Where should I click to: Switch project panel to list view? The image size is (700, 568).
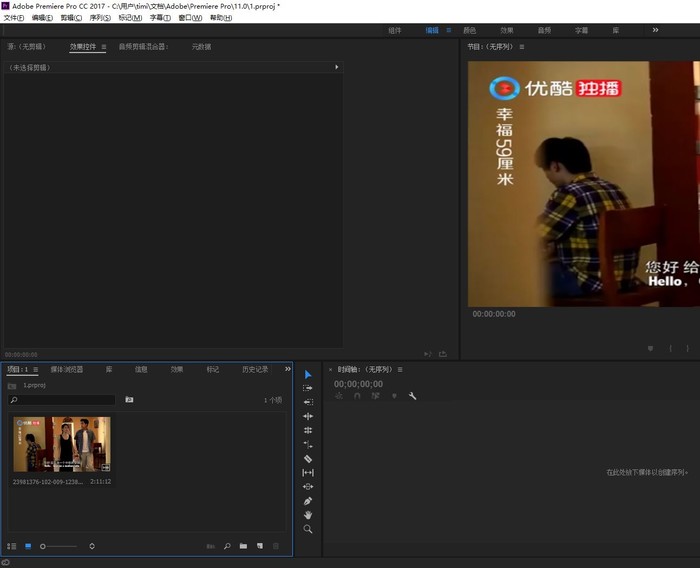12,546
